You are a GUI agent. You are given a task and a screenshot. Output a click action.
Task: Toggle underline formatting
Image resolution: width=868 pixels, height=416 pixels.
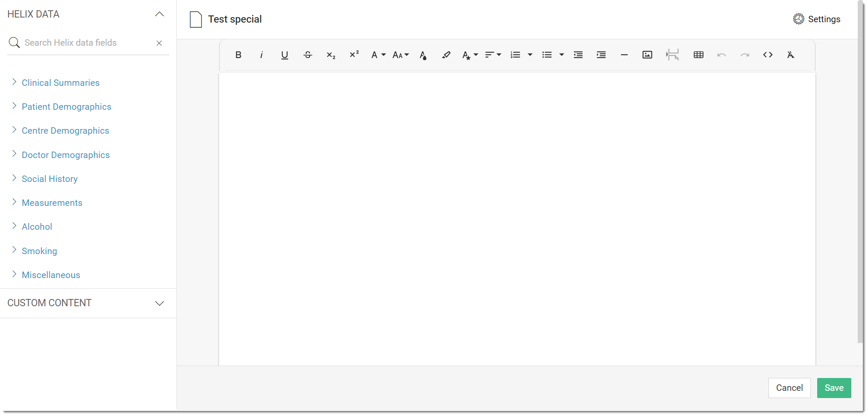(x=284, y=55)
